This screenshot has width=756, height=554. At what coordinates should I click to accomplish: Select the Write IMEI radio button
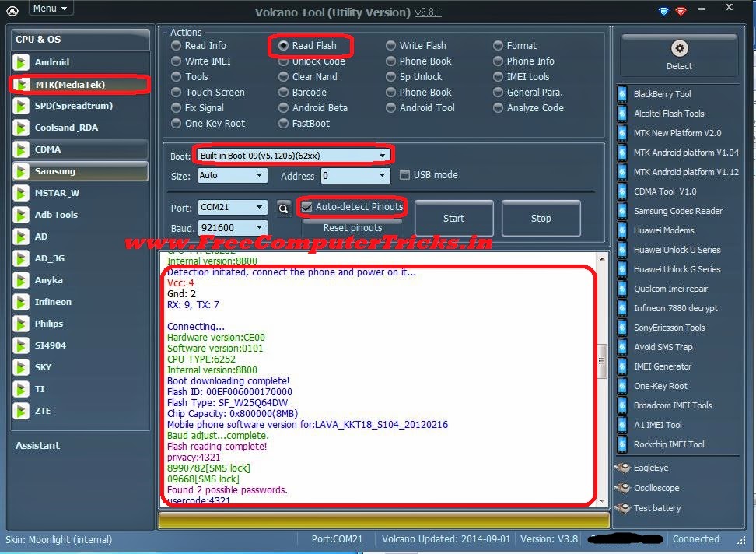[176, 61]
